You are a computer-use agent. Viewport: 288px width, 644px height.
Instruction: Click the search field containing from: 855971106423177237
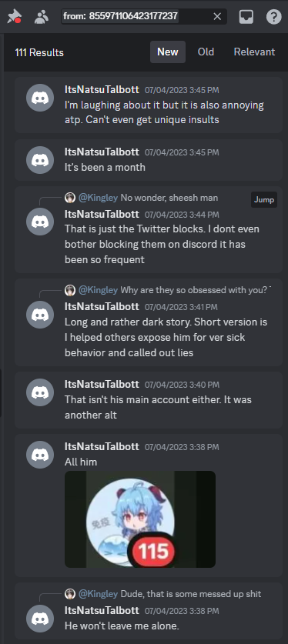coord(144,16)
